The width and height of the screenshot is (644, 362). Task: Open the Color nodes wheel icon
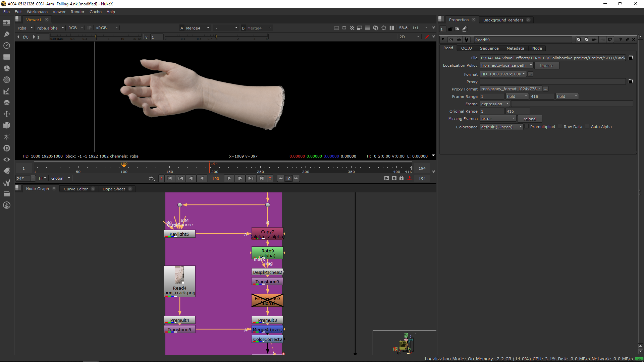[x=6, y=68]
